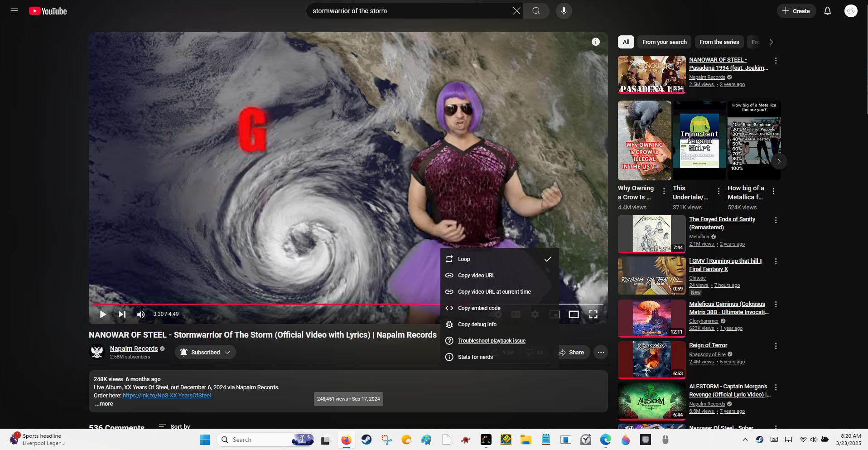Go to YouTube home via logo
Screen dimensions: 868x450
[x=48, y=11]
